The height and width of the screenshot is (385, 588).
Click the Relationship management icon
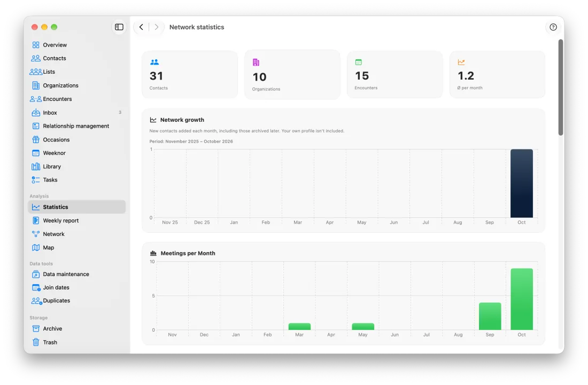[36, 126]
